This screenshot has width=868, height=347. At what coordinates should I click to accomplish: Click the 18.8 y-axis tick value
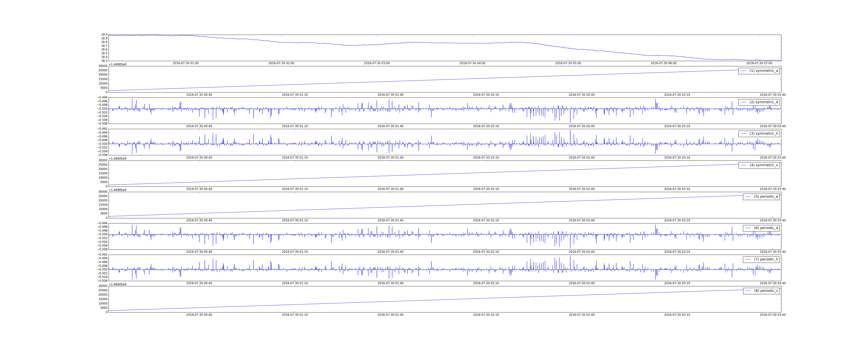pyautogui.click(x=104, y=42)
